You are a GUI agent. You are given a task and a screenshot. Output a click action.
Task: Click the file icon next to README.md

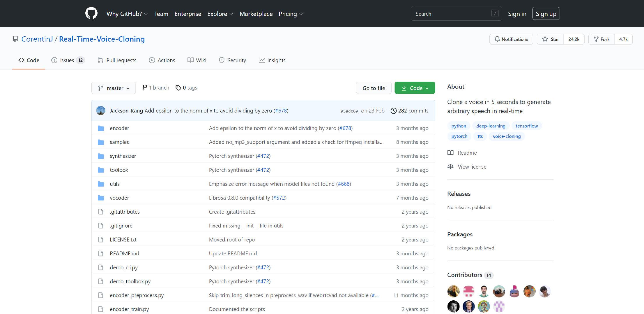[x=101, y=253]
